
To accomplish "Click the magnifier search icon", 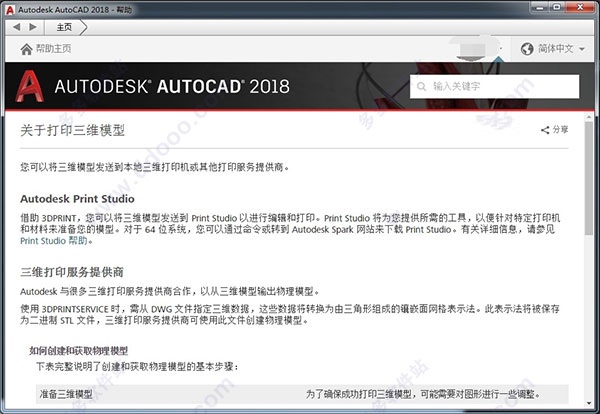I will click(421, 86).
